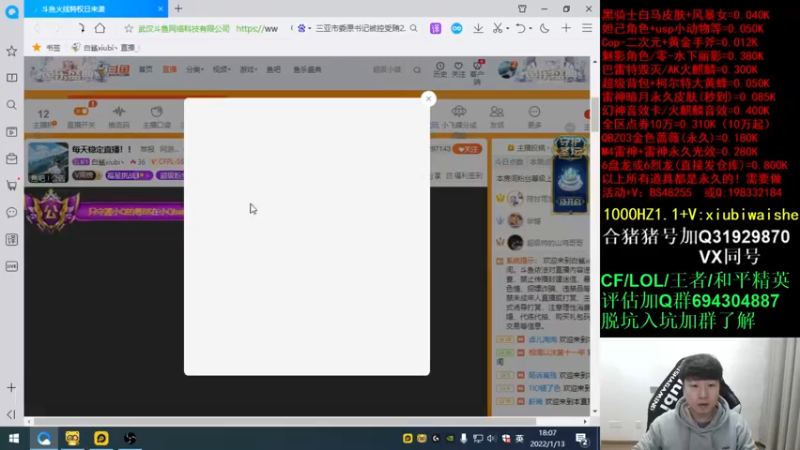Click the scissors screenshot tool

point(497,29)
